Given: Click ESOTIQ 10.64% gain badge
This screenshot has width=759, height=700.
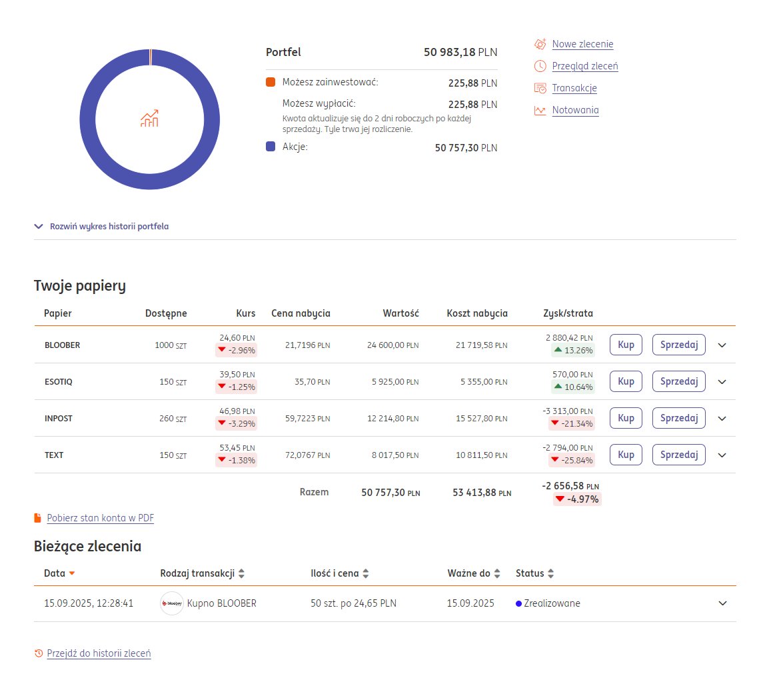Looking at the screenshot, I should (573, 387).
